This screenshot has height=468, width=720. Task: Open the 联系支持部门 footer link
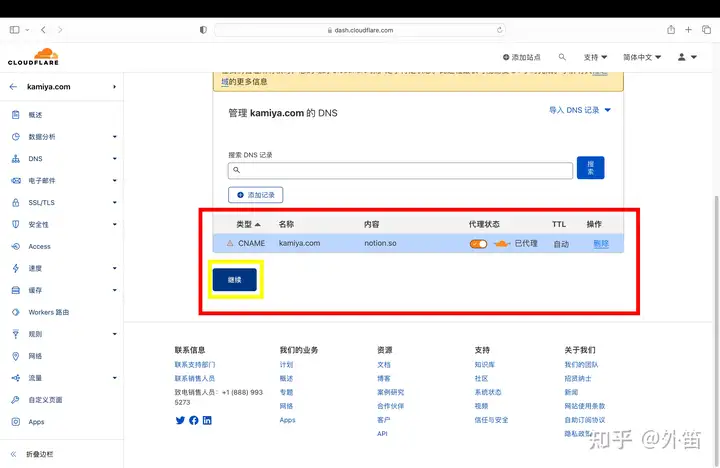coord(195,365)
